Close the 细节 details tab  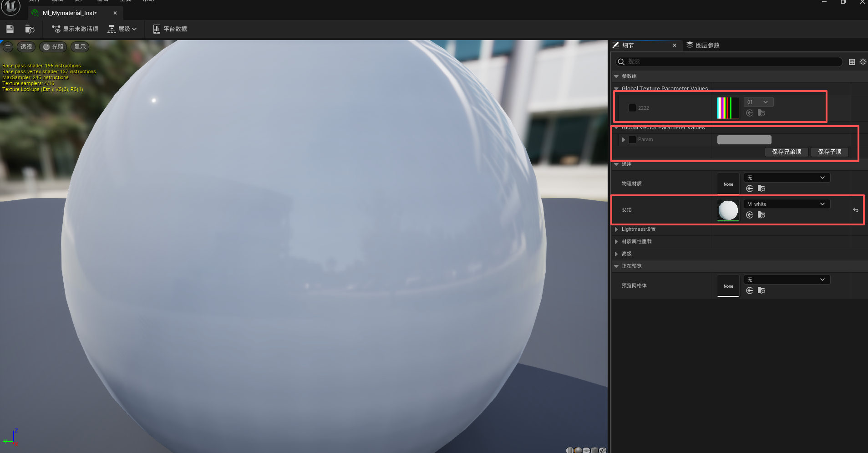(x=675, y=46)
